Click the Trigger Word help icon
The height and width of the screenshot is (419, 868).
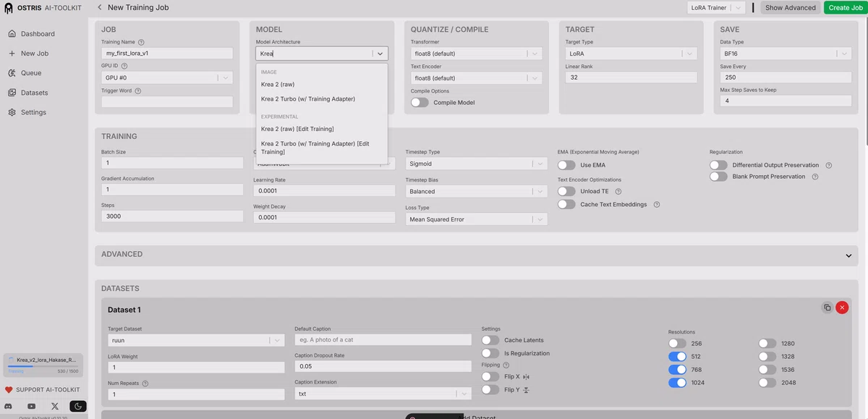138,91
